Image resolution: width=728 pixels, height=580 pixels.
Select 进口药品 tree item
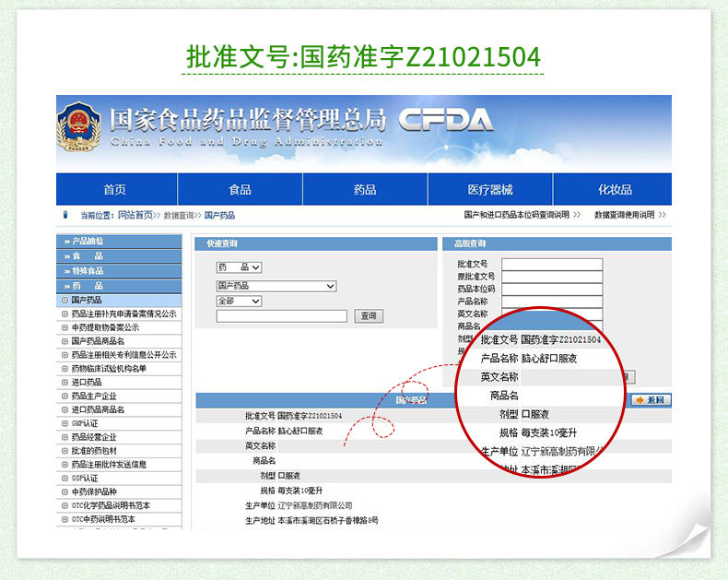(x=87, y=383)
